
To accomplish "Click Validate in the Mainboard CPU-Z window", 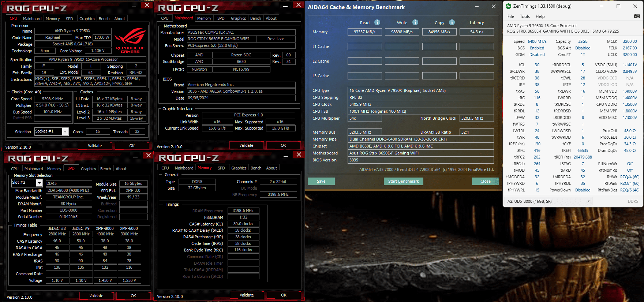I will [x=246, y=145].
